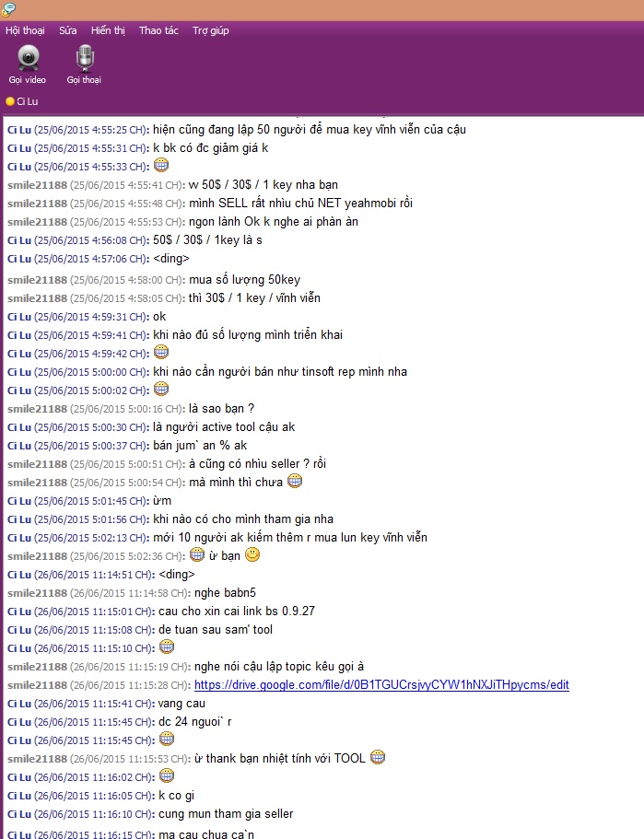
Task: Click the yellow status dot beside Ci Lu
Action: 9,101
